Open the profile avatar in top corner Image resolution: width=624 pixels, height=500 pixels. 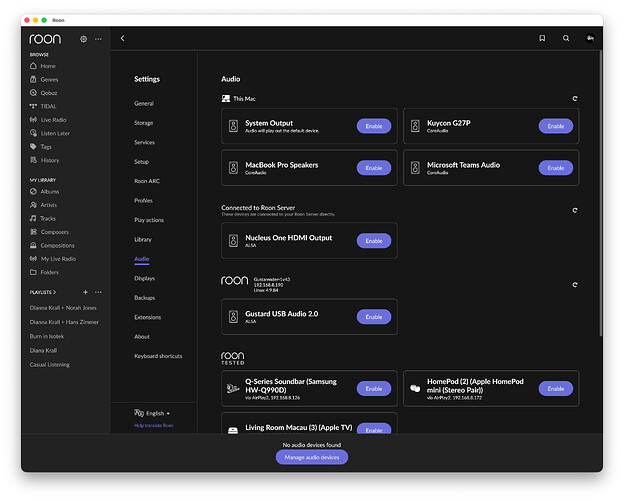pos(590,38)
